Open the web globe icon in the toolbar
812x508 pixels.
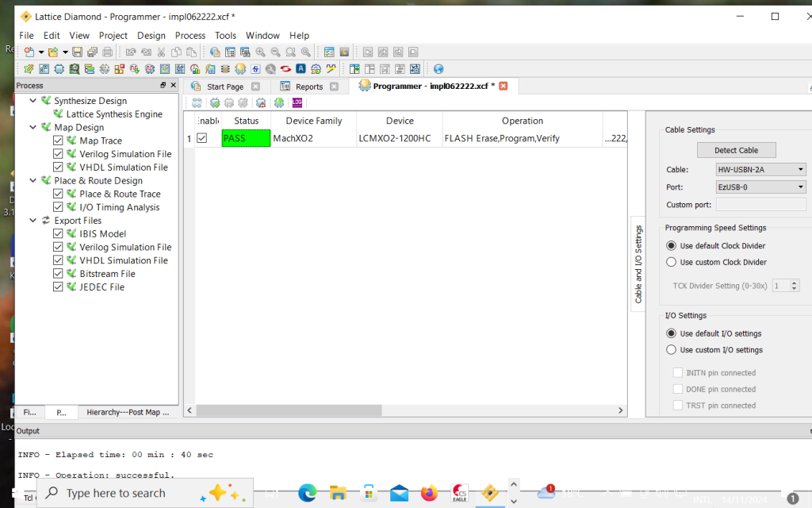click(x=439, y=69)
